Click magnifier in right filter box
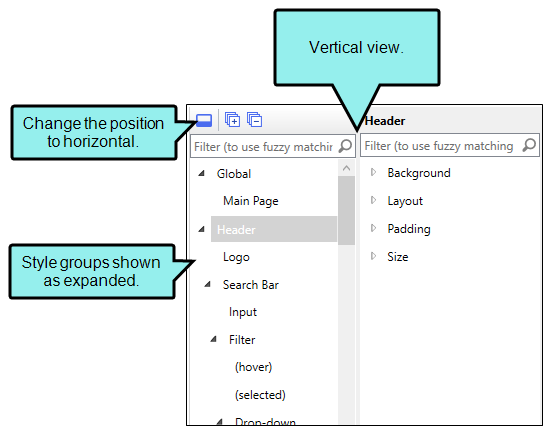 [x=529, y=145]
